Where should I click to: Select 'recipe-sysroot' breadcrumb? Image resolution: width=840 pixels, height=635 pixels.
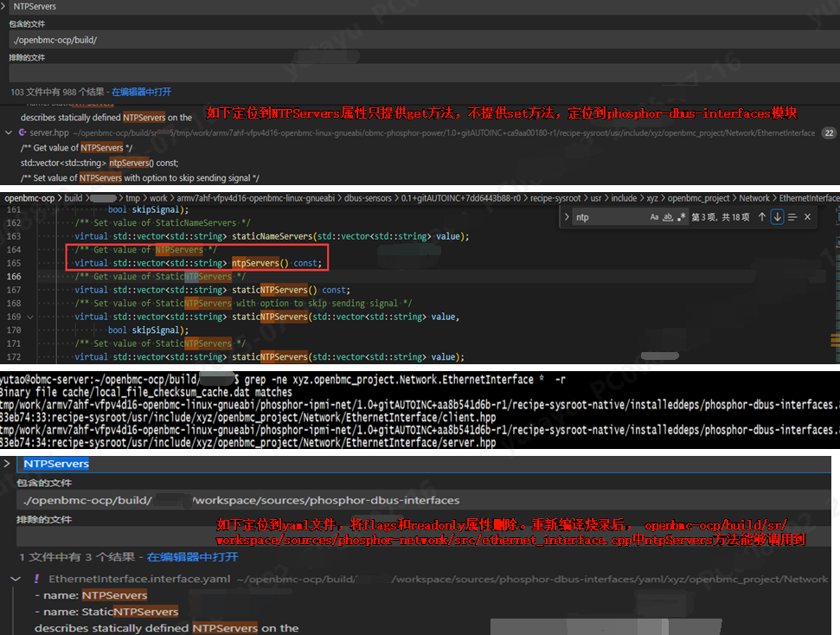555,198
